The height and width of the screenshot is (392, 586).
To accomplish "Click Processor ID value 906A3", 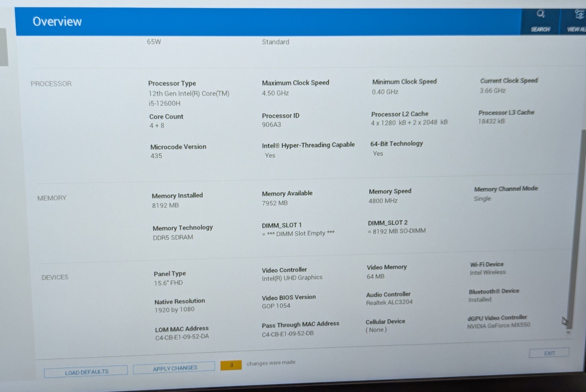I will point(271,125).
